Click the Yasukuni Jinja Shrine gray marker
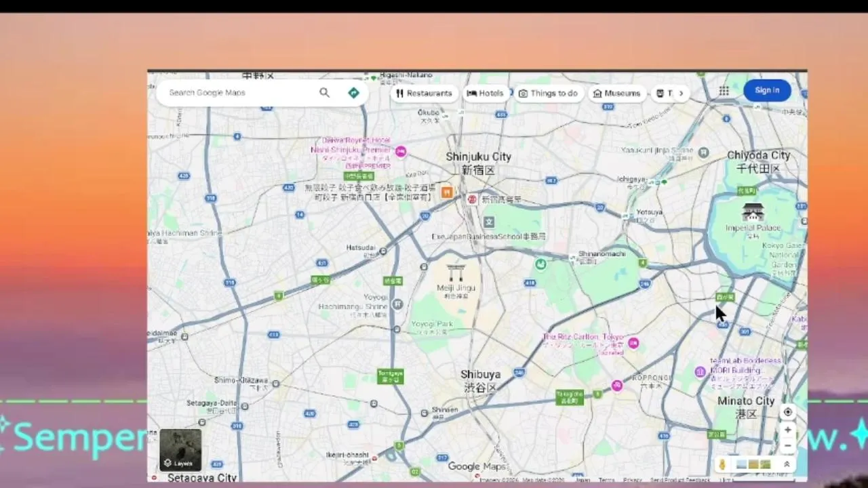 click(704, 152)
